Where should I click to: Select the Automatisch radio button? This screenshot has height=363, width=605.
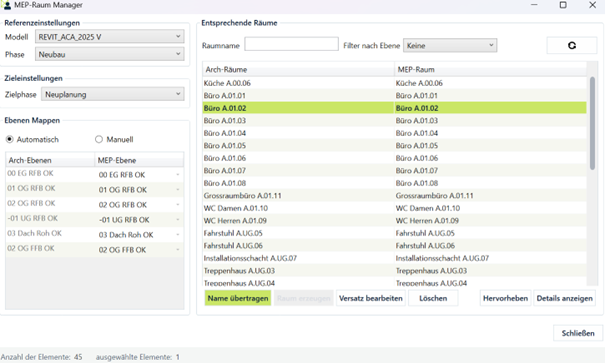point(10,139)
